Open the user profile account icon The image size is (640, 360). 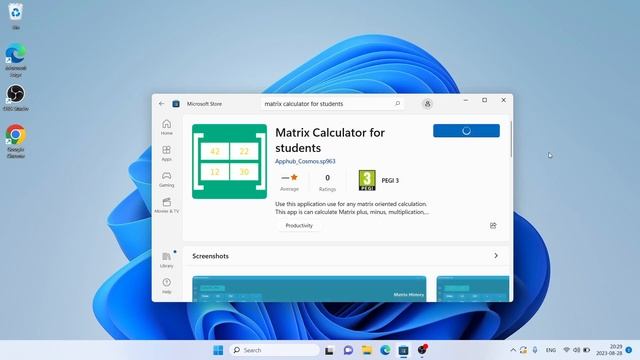point(427,104)
